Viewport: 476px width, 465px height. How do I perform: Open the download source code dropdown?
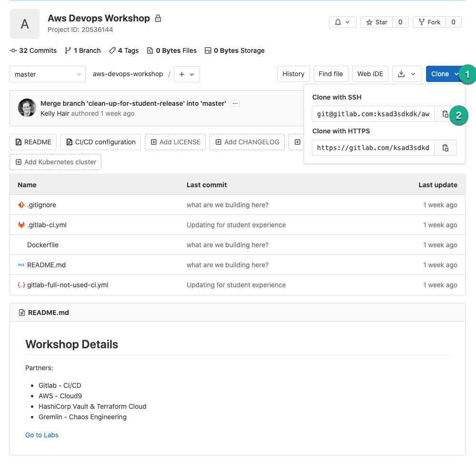click(x=407, y=74)
